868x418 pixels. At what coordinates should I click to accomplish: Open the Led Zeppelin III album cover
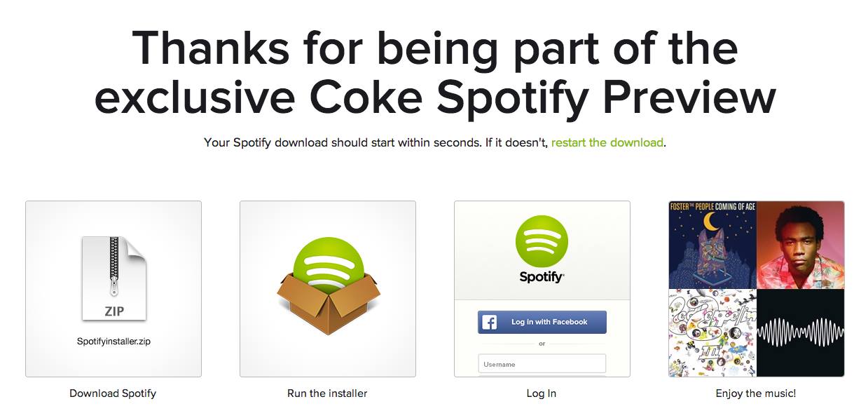(x=712, y=332)
